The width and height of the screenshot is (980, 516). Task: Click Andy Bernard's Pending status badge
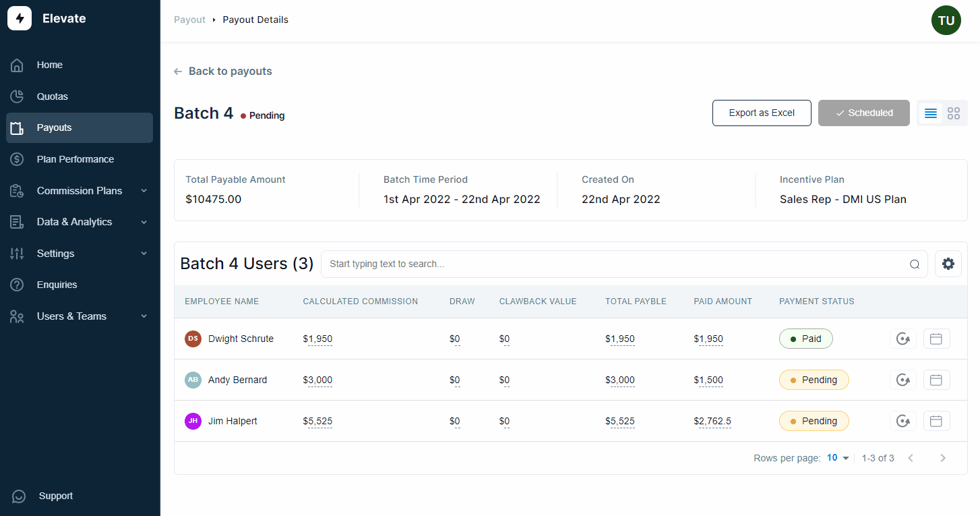pyautogui.click(x=814, y=380)
